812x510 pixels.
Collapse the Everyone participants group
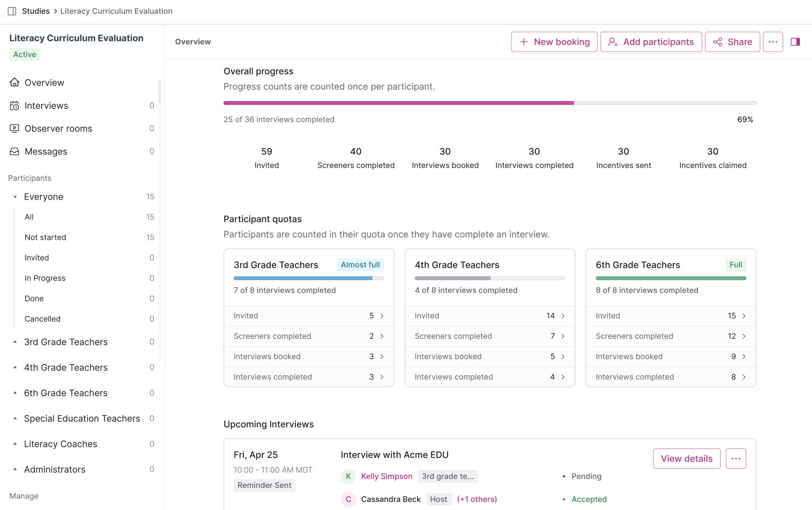(x=15, y=197)
